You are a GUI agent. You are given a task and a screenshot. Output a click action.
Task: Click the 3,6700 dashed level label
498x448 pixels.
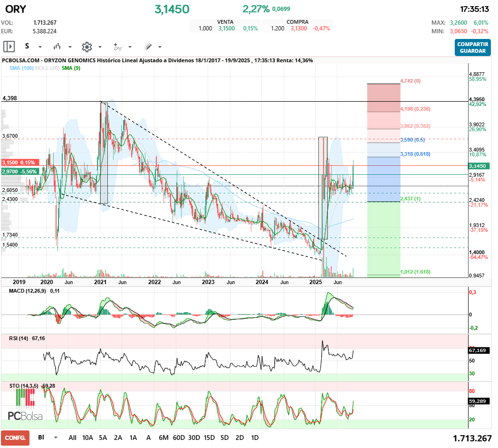coord(10,136)
